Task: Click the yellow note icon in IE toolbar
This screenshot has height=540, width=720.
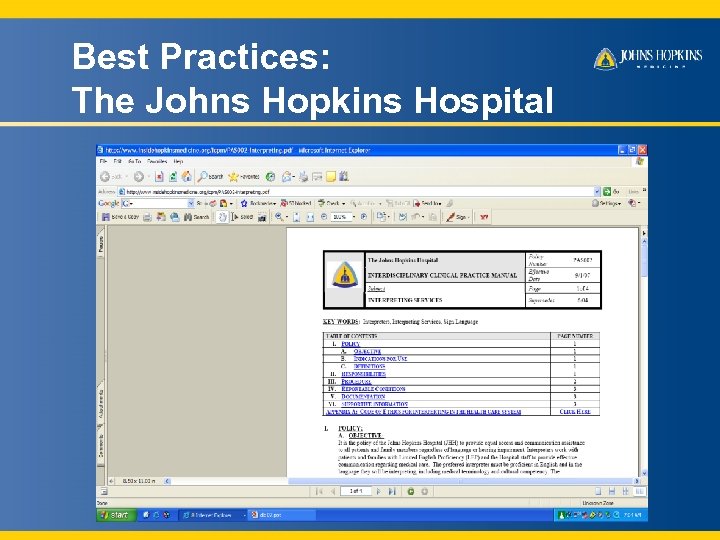Action: [331, 177]
